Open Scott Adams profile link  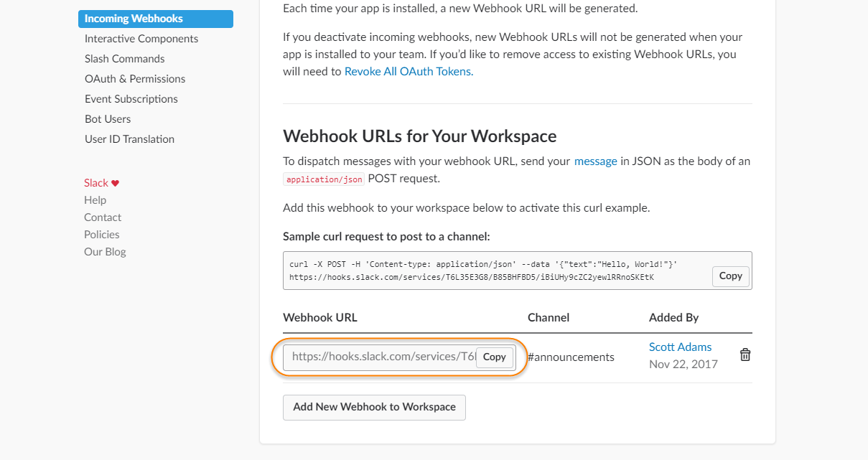coord(680,347)
